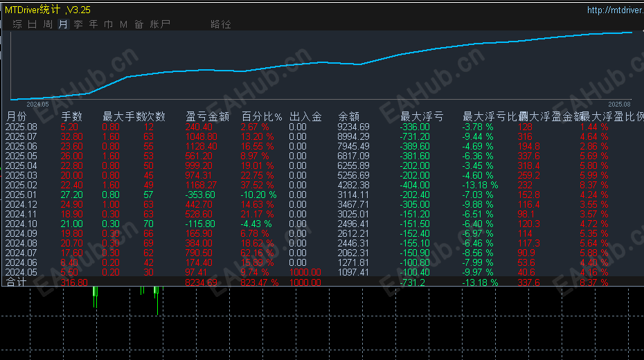Click the 2025.08 chart end label
This screenshot has width=644, height=360.
click(619, 105)
